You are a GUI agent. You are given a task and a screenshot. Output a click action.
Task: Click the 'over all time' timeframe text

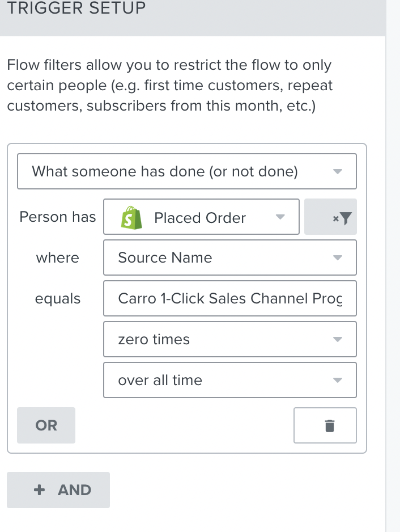pos(160,381)
